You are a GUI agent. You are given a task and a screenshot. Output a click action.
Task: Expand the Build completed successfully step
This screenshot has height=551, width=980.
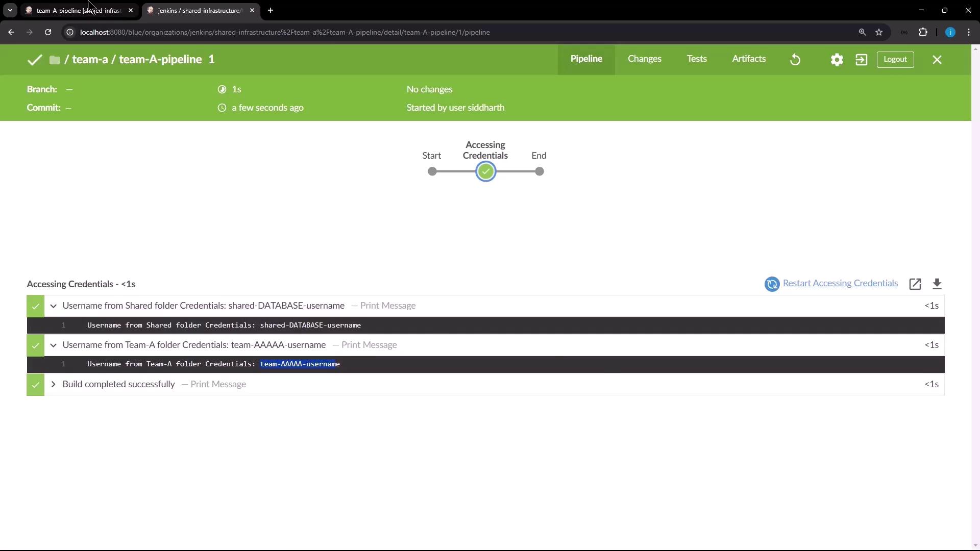(53, 384)
